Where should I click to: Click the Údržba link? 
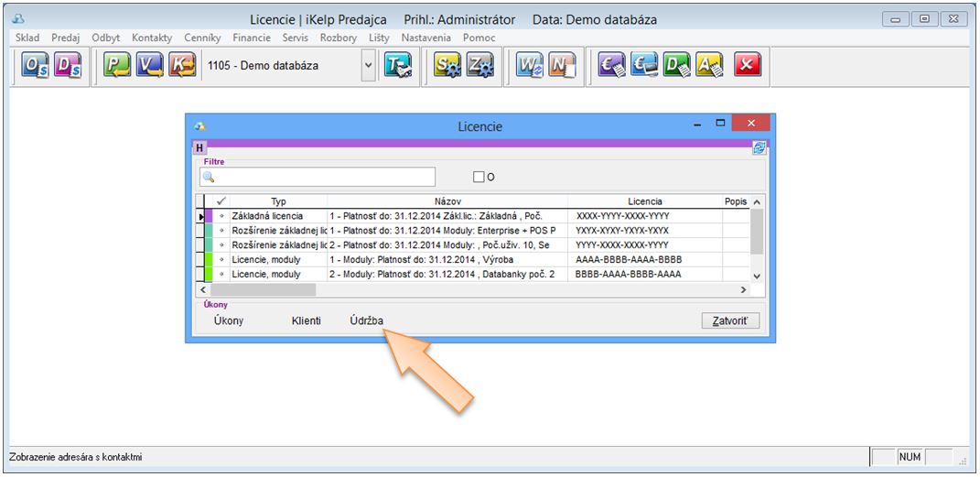(x=367, y=320)
